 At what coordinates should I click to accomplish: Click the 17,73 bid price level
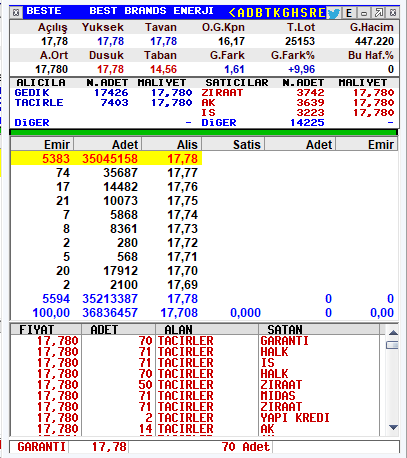(x=183, y=229)
